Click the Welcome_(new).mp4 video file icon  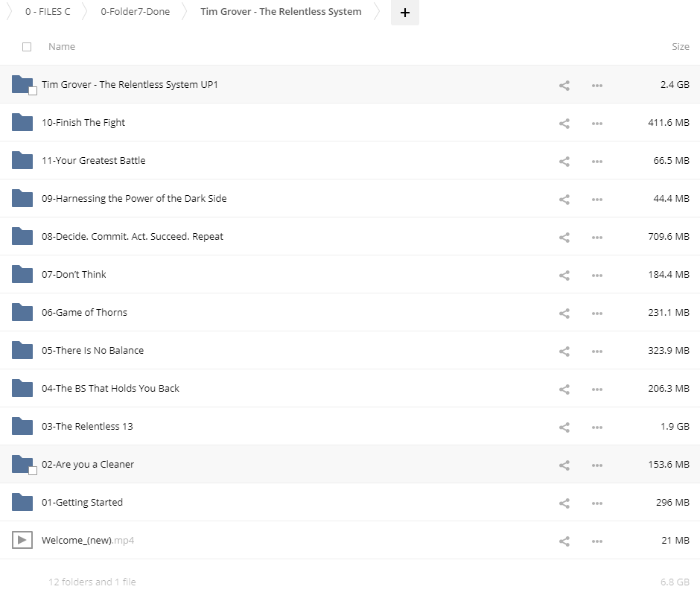coord(22,540)
